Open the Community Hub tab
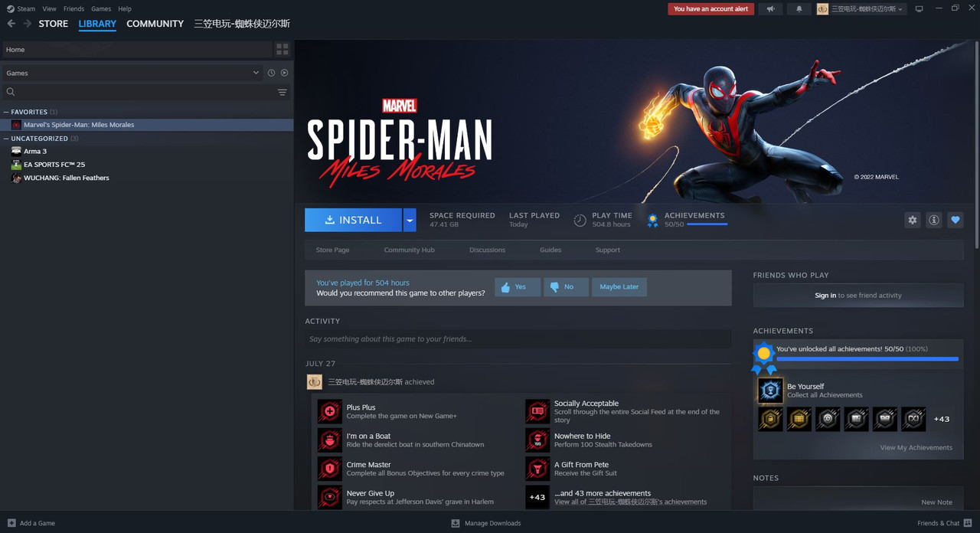 pos(409,250)
